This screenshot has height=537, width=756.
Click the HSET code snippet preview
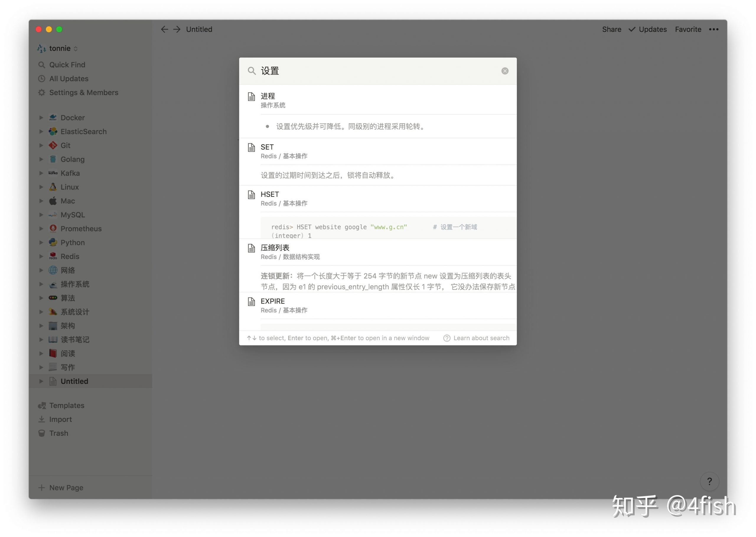(388, 228)
